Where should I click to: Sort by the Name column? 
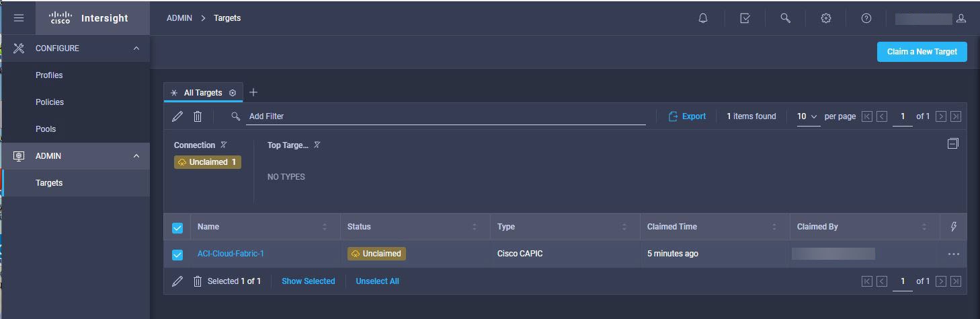click(325, 227)
